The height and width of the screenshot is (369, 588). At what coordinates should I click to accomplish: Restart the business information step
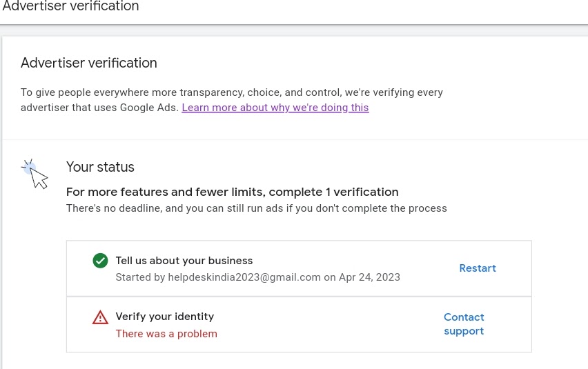[478, 268]
